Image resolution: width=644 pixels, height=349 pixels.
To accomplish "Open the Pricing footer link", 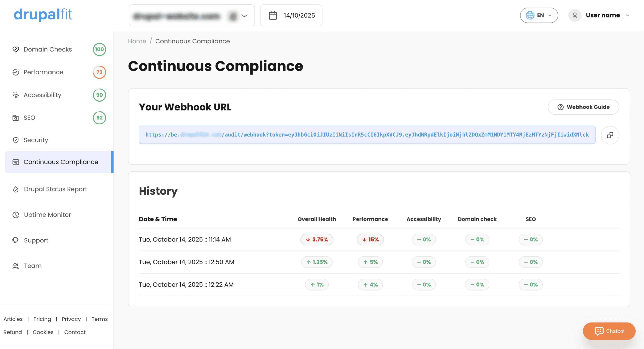I will click(42, 319).
